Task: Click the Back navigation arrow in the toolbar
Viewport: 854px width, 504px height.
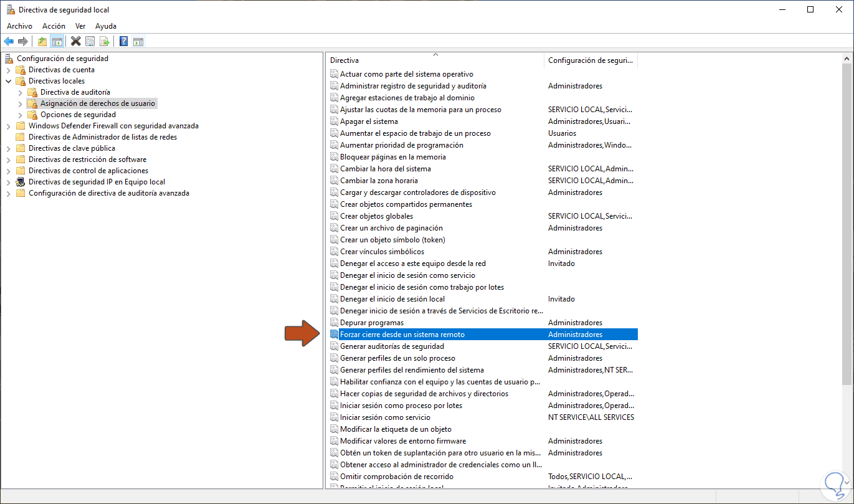Action: 8,41
